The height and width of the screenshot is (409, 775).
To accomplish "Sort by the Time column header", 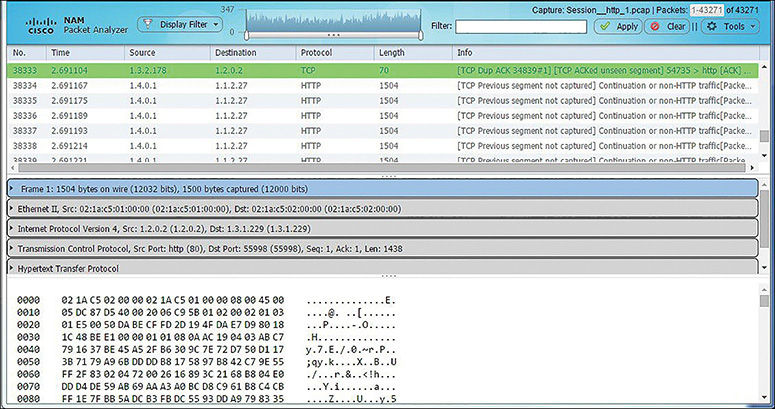I will pos(86,52).
